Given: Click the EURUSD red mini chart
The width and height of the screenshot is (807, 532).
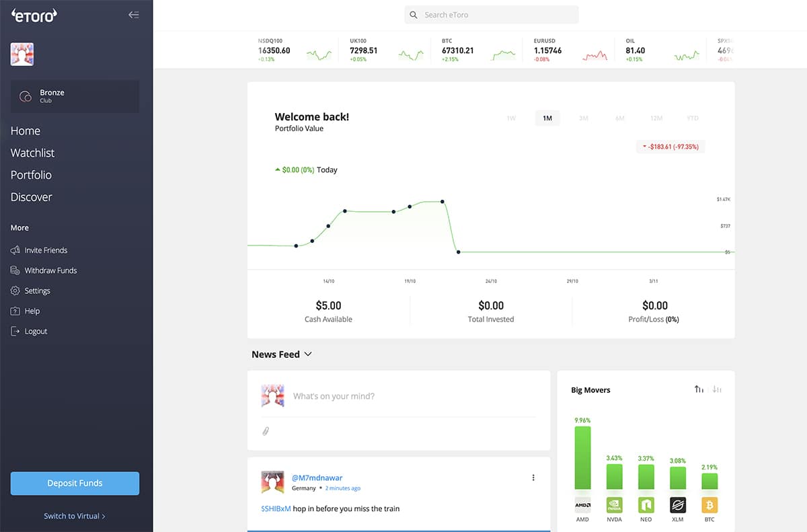Looking at the screenshot, I should tap(595, 55).
